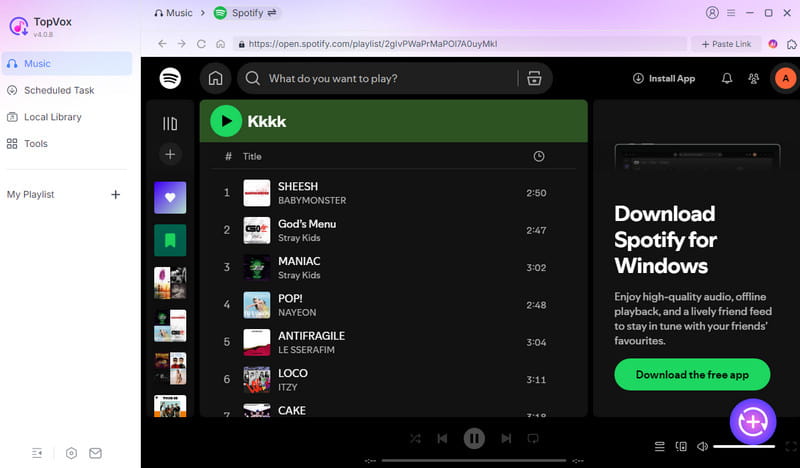This screenshot has width=800, height=468.
Task: Reload the Spotify web page
Action: (201, 44)
